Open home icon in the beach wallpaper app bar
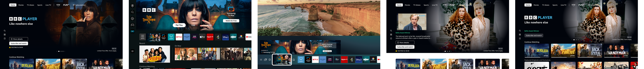The height and width of the screenshot is (69, 644). click(294, 60)
